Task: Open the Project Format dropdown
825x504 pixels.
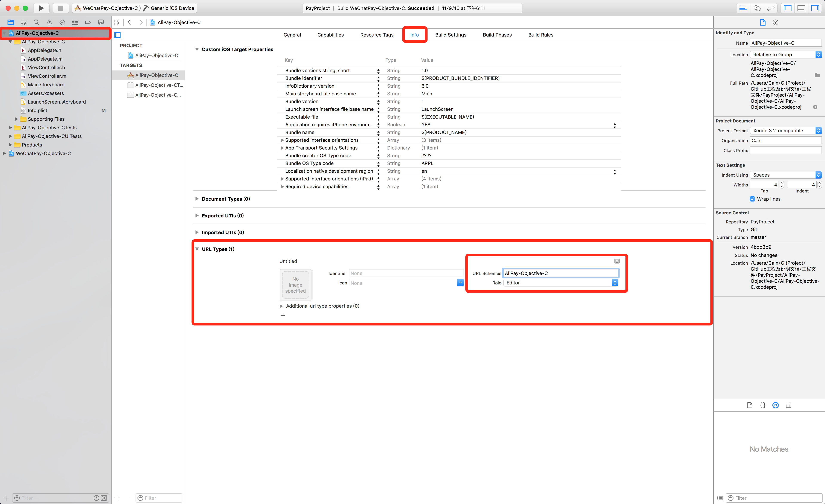Action: [x=785, y=131]
